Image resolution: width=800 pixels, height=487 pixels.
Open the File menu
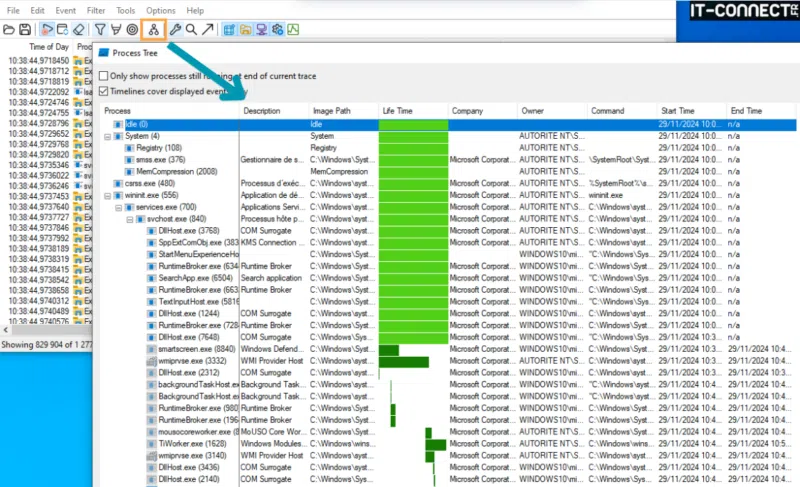point(13,10)
